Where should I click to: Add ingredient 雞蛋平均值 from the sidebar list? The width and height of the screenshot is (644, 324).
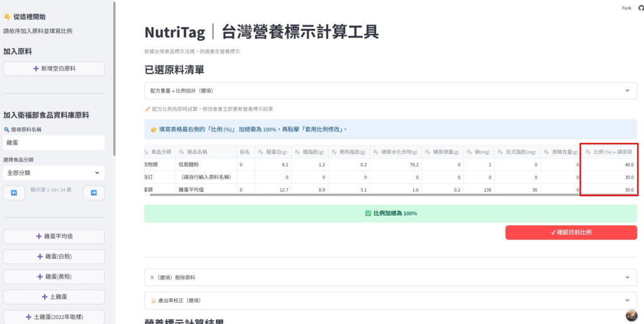(54, 237)
